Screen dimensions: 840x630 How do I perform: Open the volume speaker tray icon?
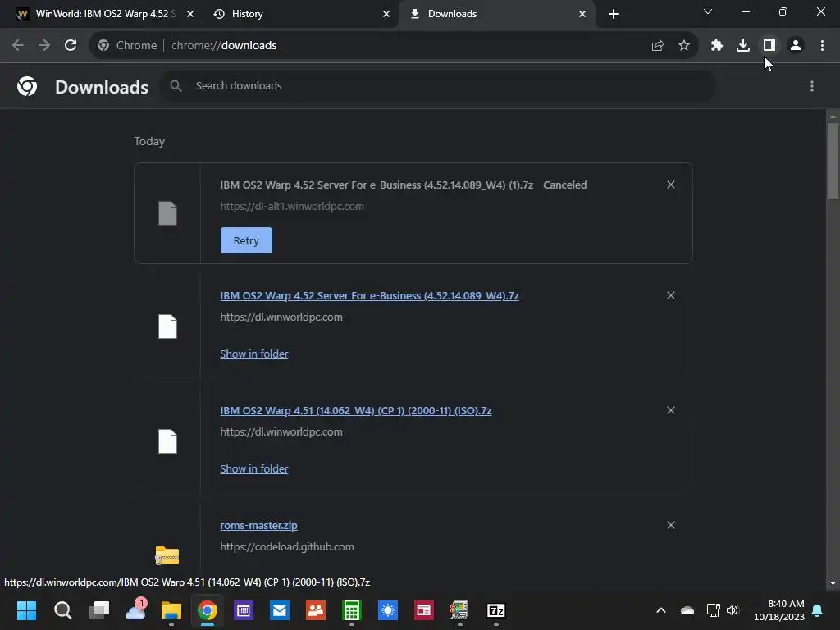[x=733, y=610]
